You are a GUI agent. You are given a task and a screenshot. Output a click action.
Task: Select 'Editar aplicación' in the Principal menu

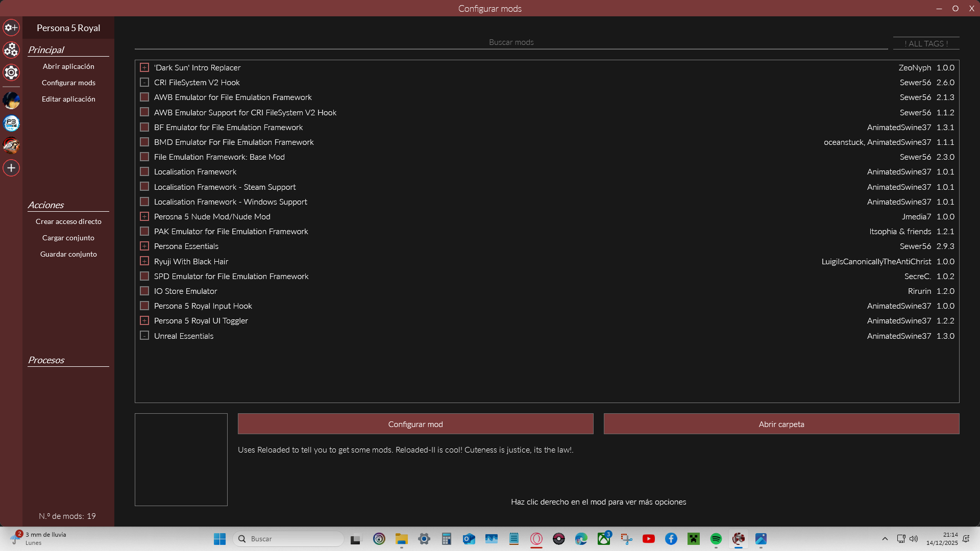tap(68, 99)
